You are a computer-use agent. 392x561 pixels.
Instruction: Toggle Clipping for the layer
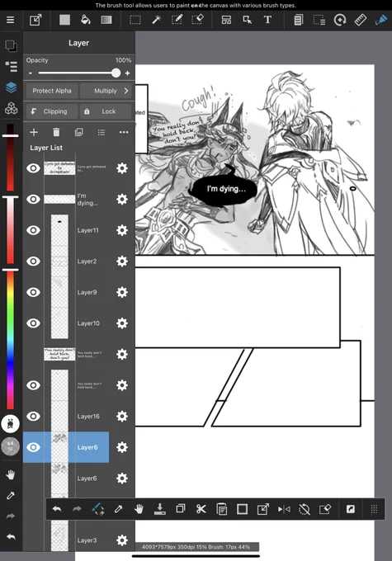point(52,111)
